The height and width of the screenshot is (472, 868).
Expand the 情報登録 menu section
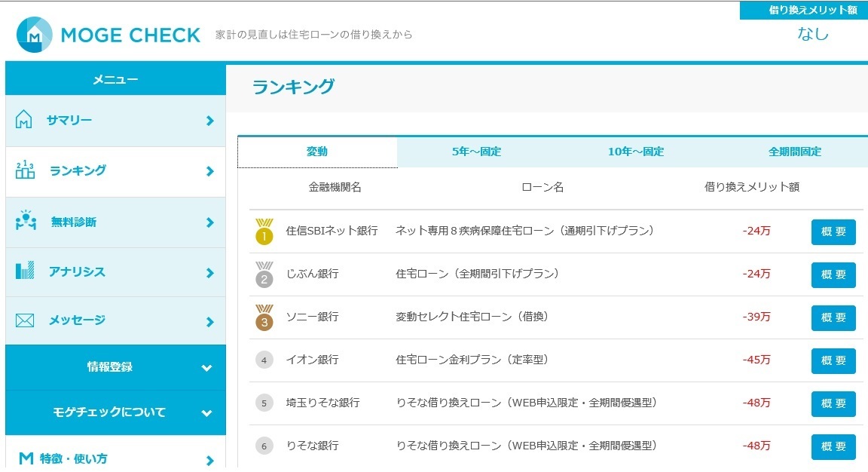116,367
